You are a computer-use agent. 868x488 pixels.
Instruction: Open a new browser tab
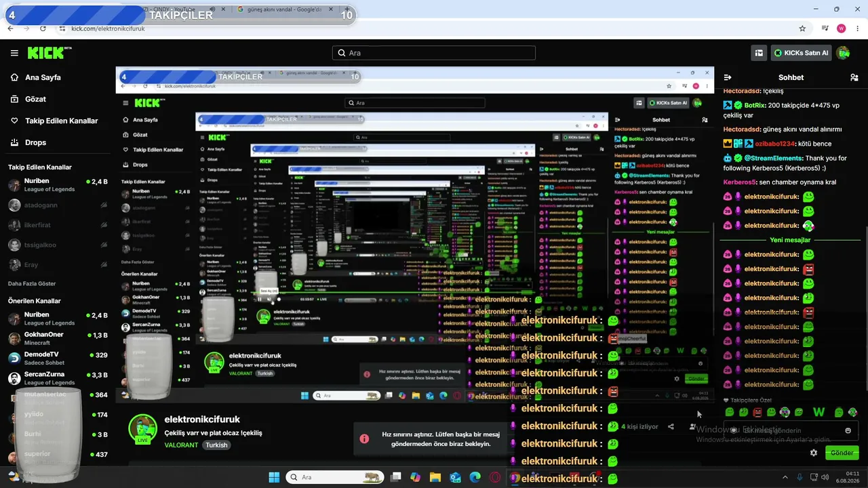coord(347,9)
